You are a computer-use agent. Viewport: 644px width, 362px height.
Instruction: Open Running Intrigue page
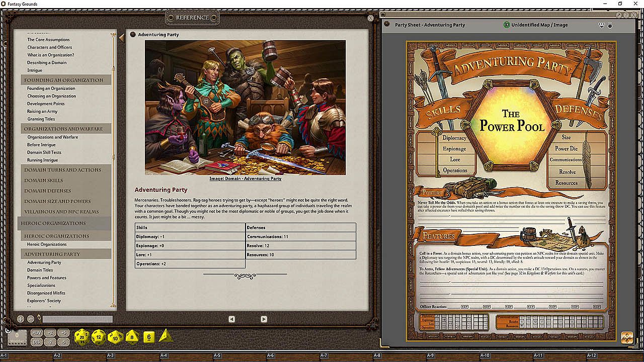[x=43, y=160]
